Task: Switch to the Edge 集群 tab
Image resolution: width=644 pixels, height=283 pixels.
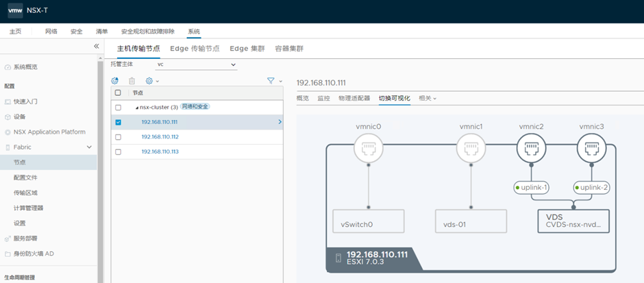Action: 247,49
